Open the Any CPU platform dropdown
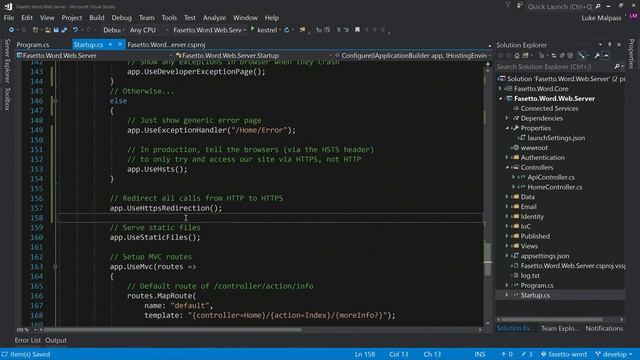This screenshot has width=640, height=360. tap(149, 30)
